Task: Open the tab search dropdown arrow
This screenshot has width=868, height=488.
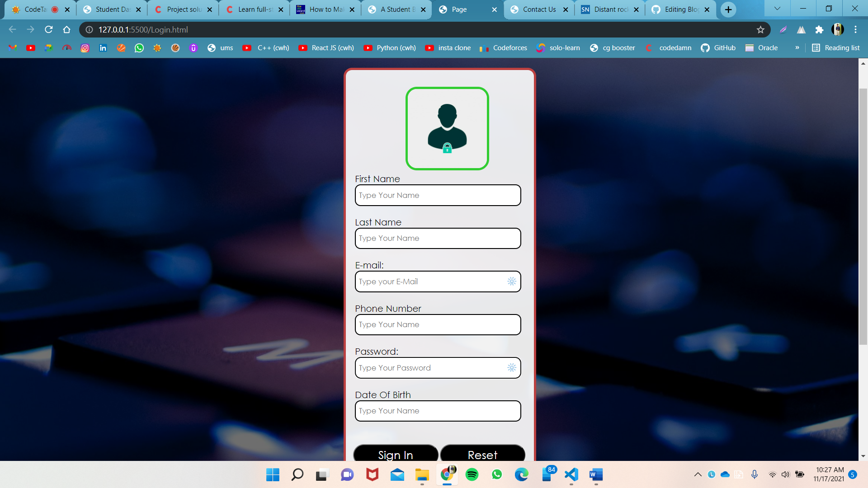Action: pos(777,9)
